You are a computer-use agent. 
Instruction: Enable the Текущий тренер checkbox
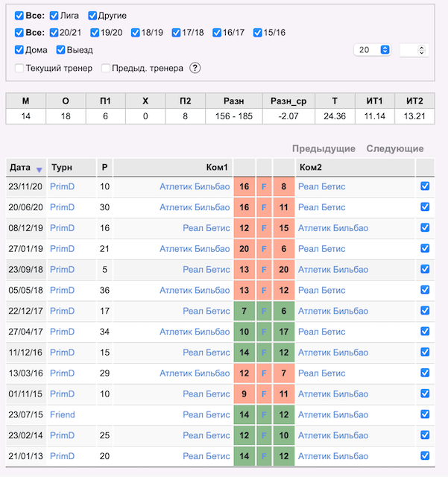point(19,68)
